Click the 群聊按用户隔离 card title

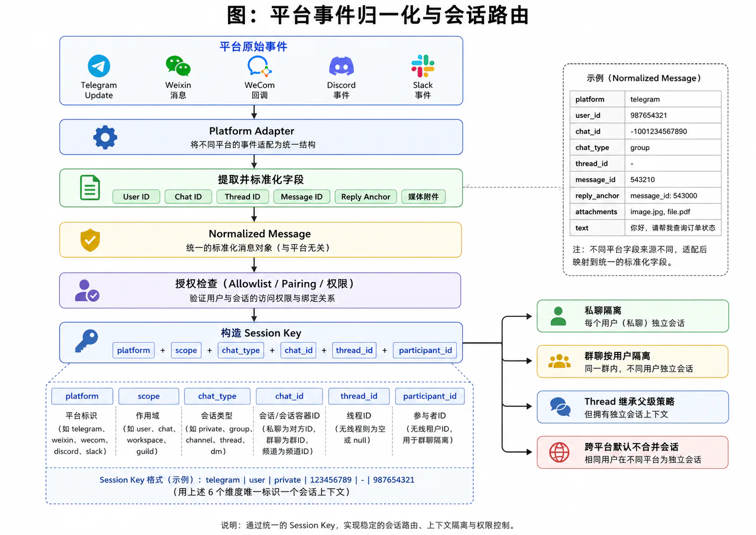(x=617, y=356)
